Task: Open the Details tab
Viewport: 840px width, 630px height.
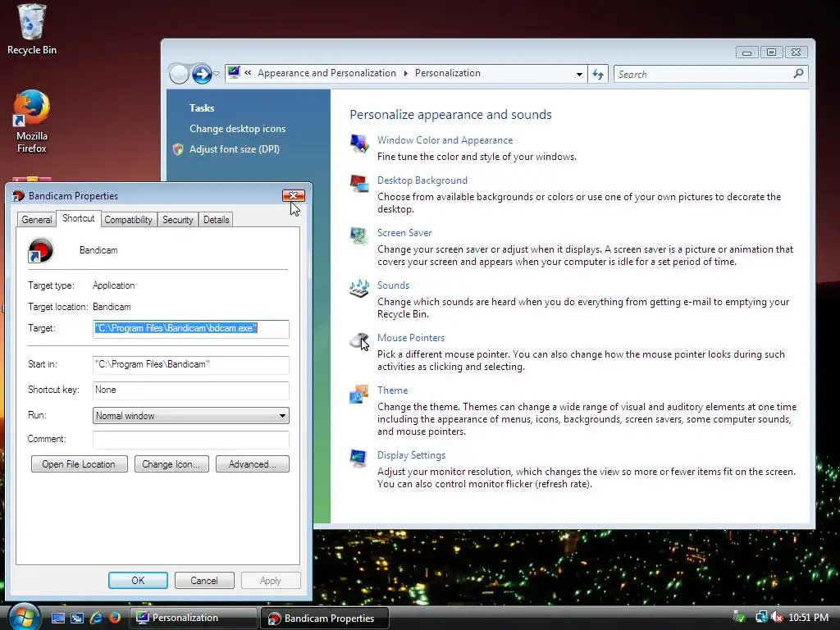Action: coord(217,220)
